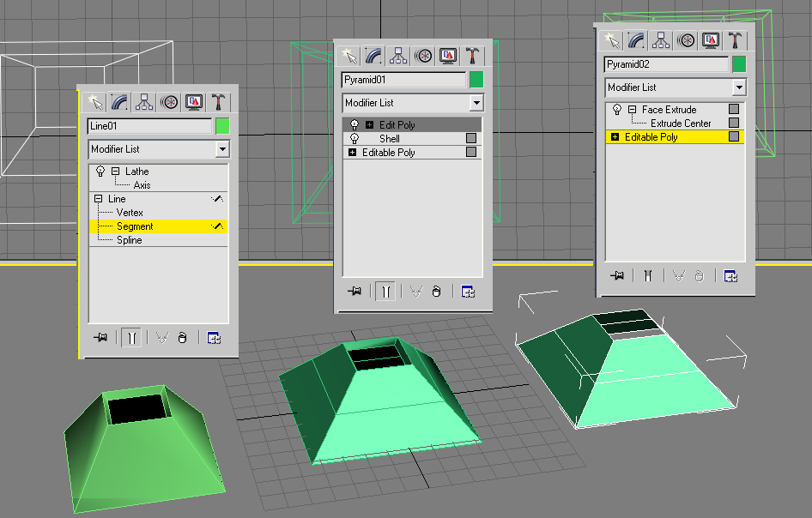812x518 pixels.
Task: Click the Line01 name field
Action: [149, 126]
